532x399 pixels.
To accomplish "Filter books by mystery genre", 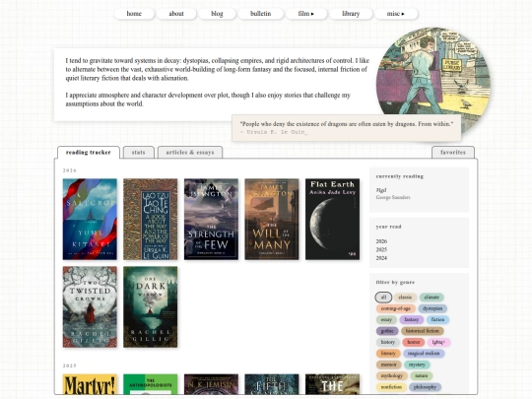I will [417, 365].
